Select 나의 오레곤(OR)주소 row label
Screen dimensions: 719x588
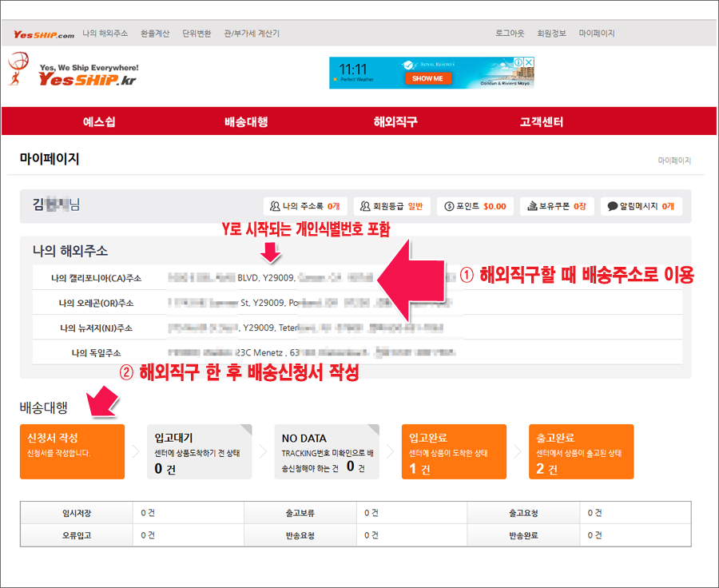tap(97, 303)
